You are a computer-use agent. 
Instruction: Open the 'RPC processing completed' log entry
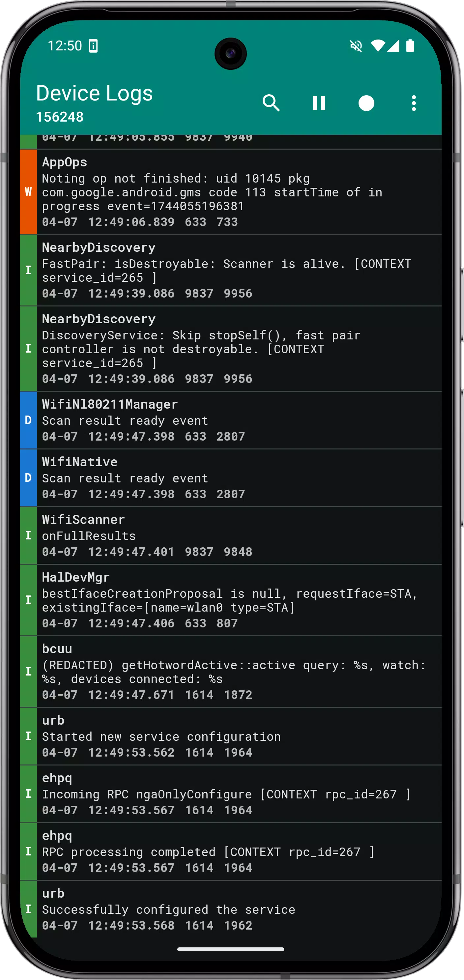tap(230, 851)
